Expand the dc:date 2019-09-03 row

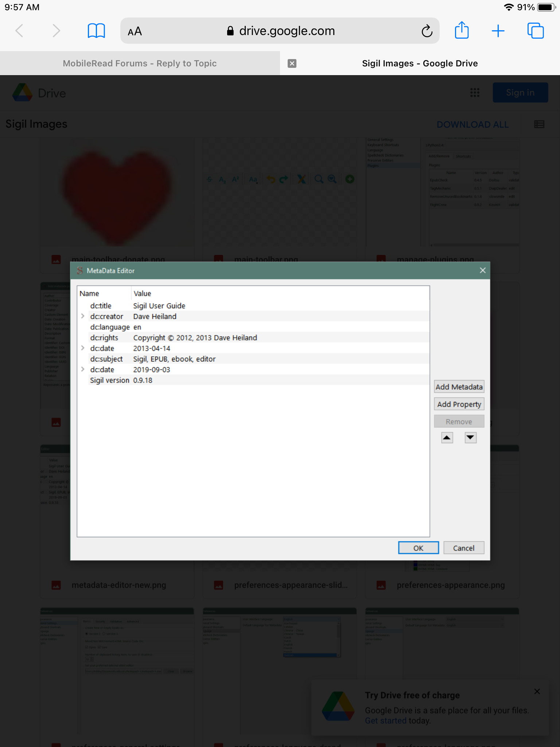tap(83, 369)
